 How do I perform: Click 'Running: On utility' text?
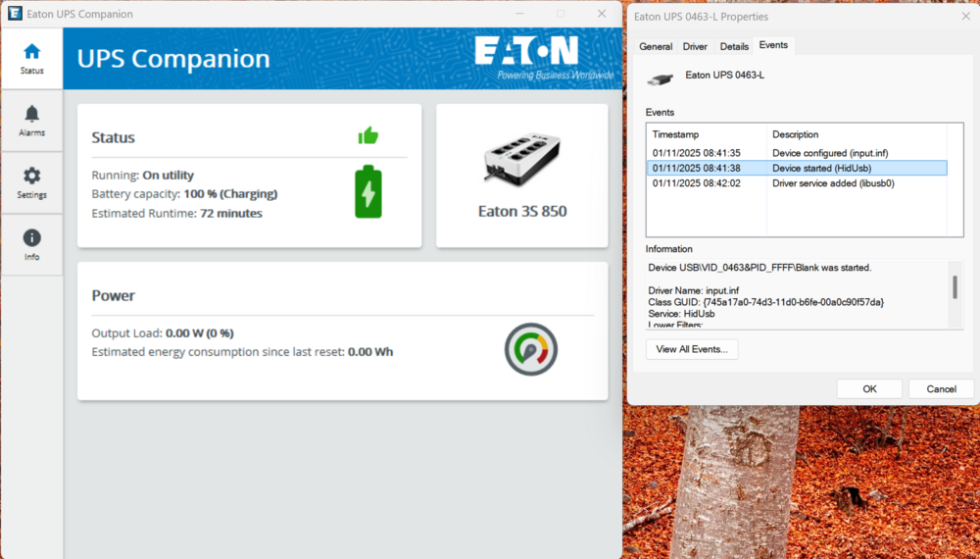(x=142, y=176)
